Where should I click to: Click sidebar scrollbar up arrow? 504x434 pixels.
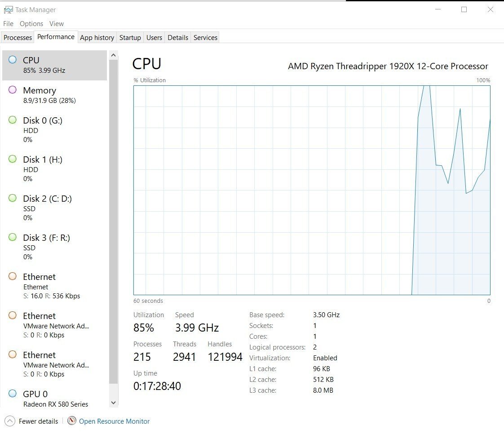pyautogui.click(x=113, y=55)
